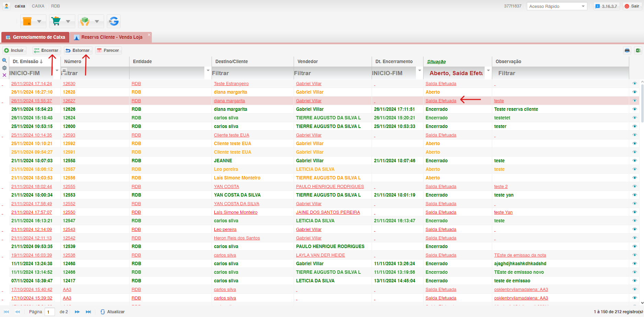
Task: Click the orange box icon in top toolbar
Action: point(27,21)
